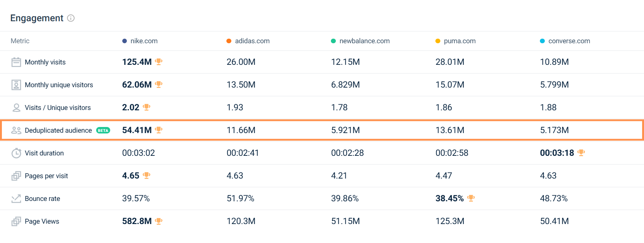Click the Pages per visit icon
This screenshot has height=243, width=644.
pyautogui.click(x=16, y=176)
